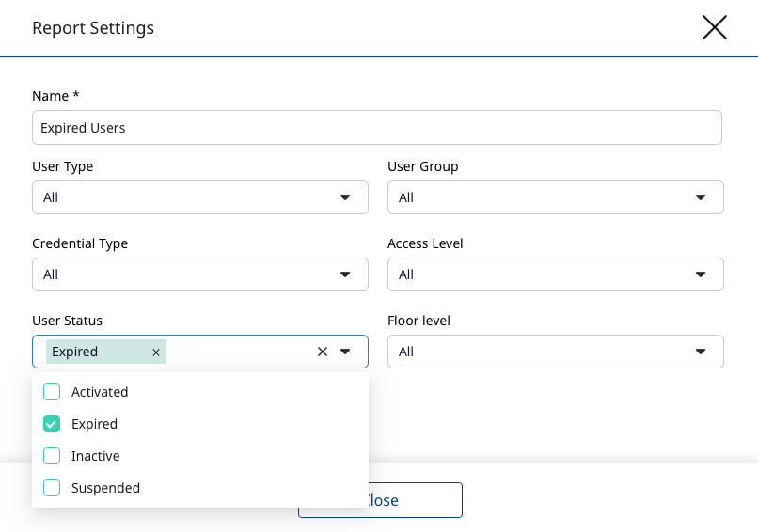758x532 pixels.
Task: Focus the Name field containing Expired Users
Action: tap(376, 128)
